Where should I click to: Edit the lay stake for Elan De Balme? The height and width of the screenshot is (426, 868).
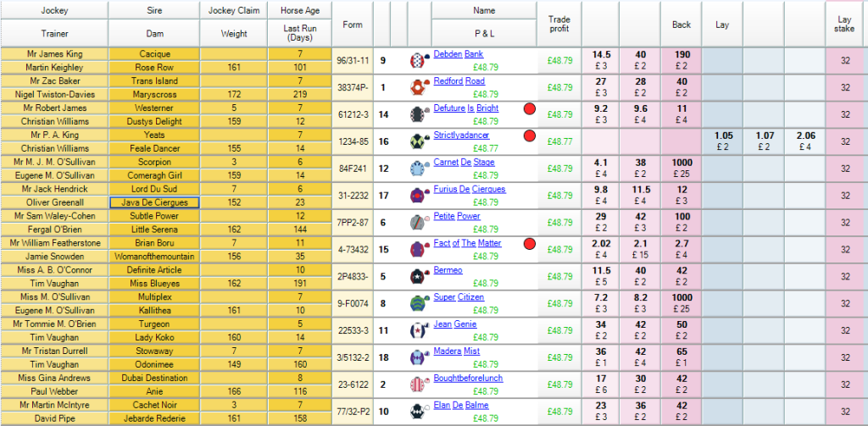click(x=845, y=412)
